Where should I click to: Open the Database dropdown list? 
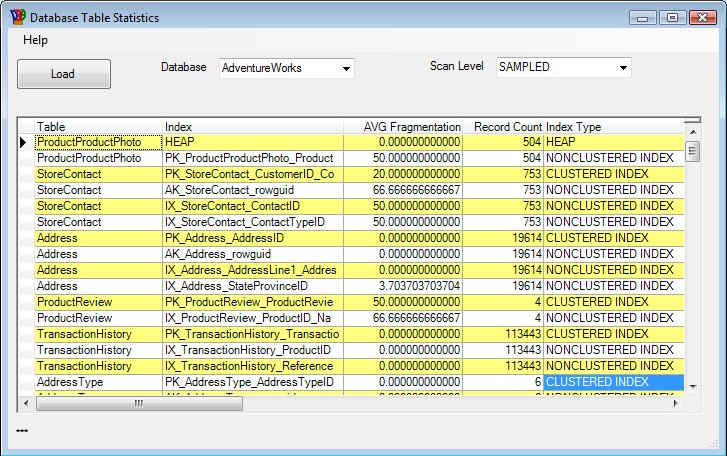coord(346,69)
